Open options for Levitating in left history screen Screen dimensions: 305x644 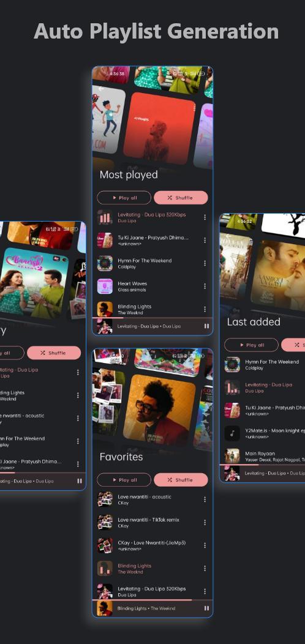coord(78,373)
